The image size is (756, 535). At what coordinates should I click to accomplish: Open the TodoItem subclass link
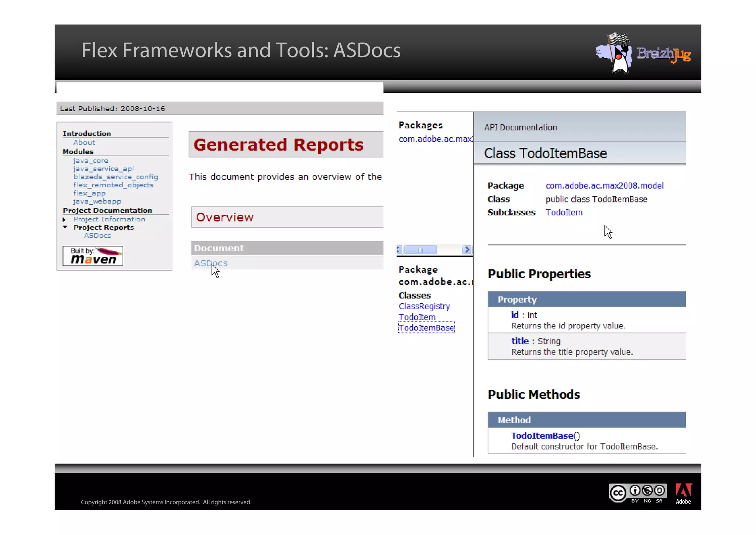click(564, 212)
